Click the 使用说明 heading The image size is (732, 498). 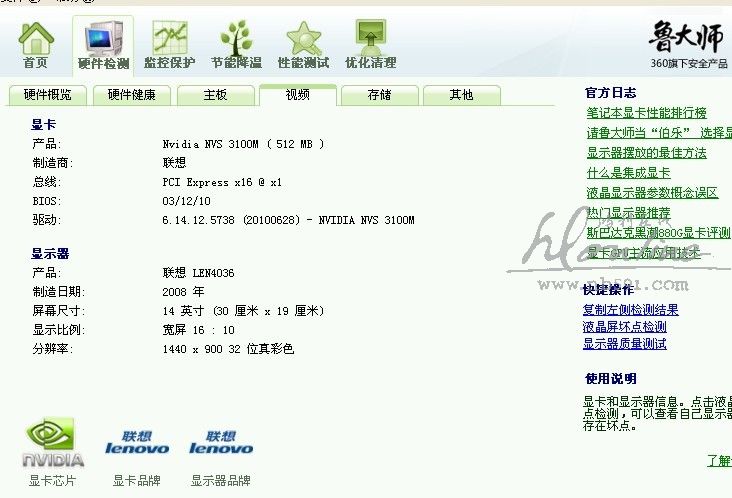[611, 379]
